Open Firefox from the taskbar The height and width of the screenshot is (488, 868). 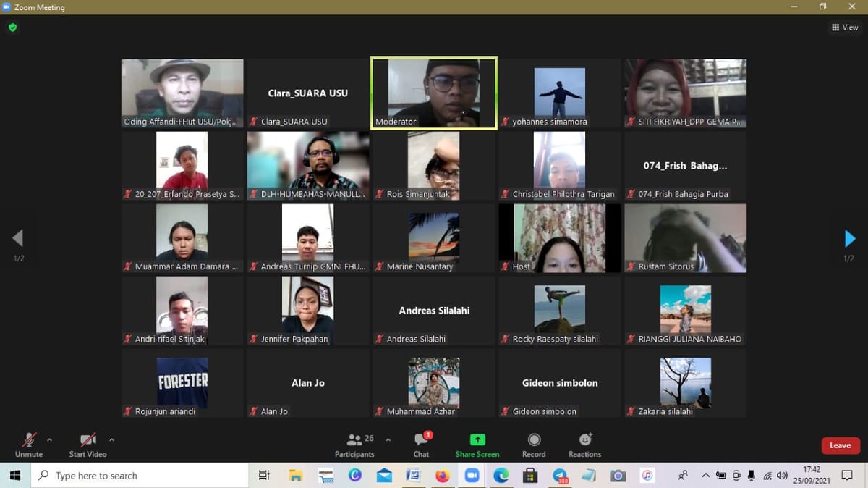point(442,476)
